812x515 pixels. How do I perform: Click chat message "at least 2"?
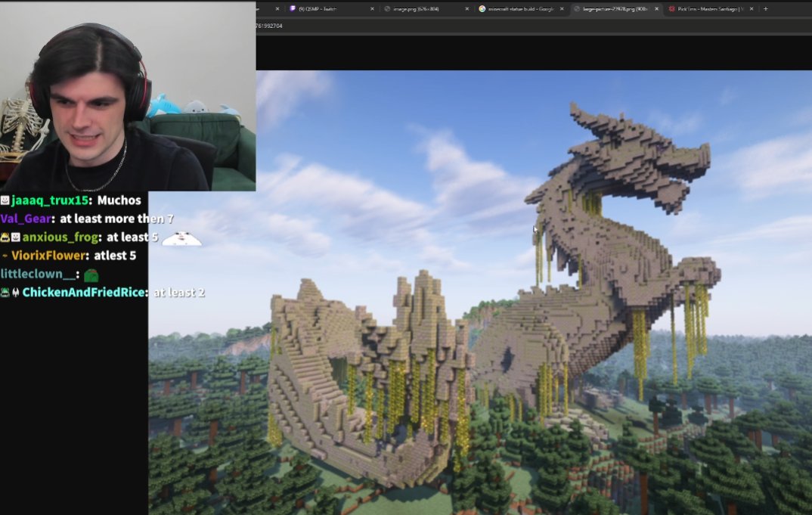click(179, 292)
